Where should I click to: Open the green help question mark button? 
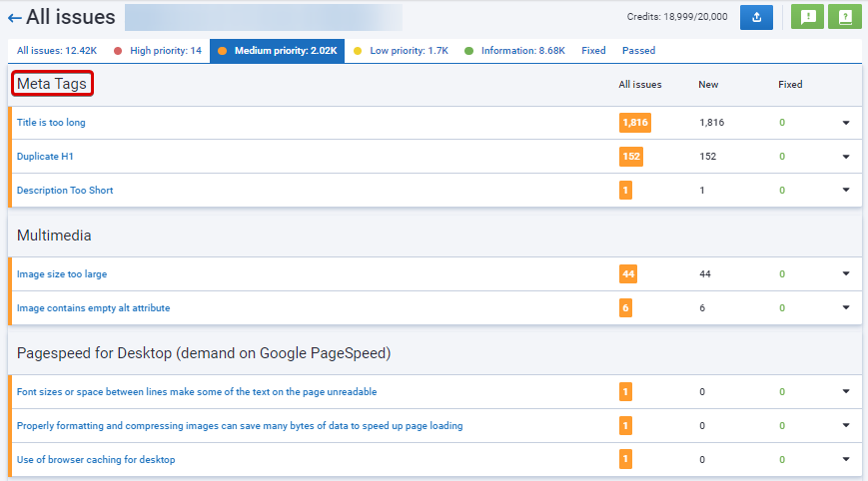845,17
